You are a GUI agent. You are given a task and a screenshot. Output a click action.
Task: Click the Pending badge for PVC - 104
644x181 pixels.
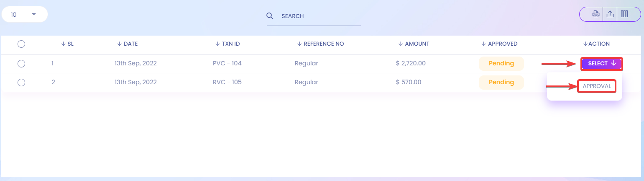tap(501, 64)
